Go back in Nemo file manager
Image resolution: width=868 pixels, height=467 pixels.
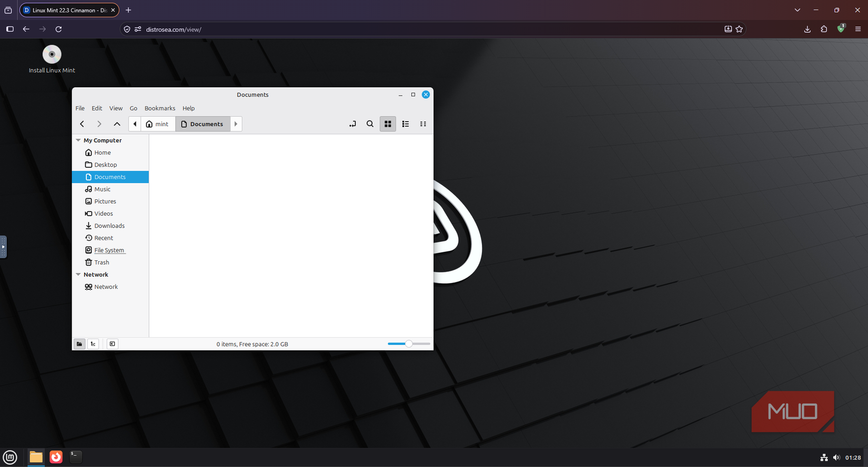82,124
